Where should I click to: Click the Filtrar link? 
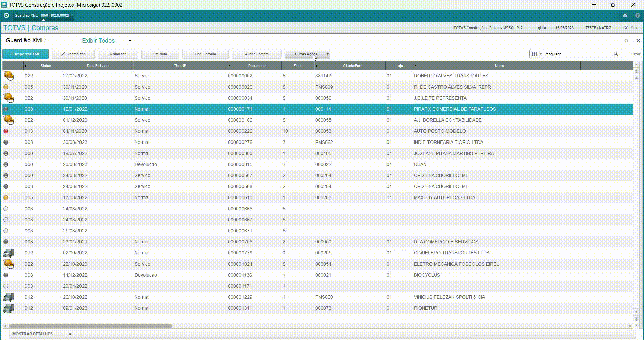point(635,54)
